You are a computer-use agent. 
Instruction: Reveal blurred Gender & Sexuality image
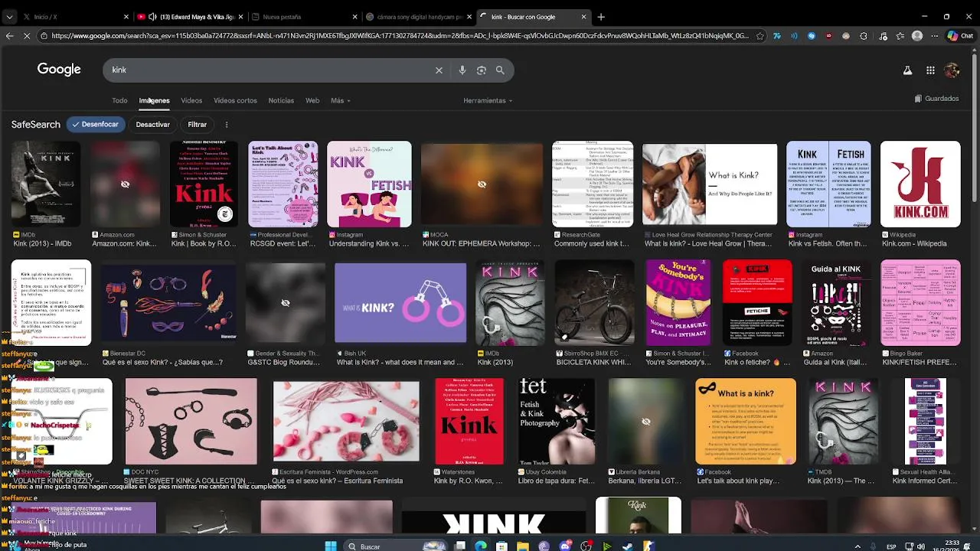[285, 303]
